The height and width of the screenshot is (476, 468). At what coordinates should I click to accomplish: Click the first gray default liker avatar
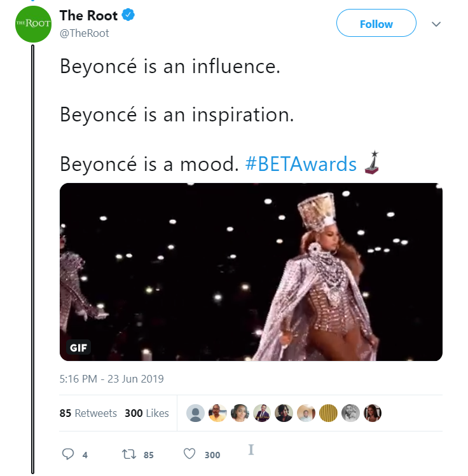[x=195, y=413]
